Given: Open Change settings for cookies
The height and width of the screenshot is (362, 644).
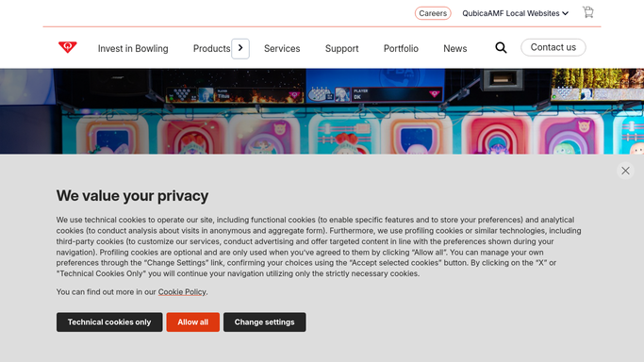Looking at the screenshot, I should point(265,322).
